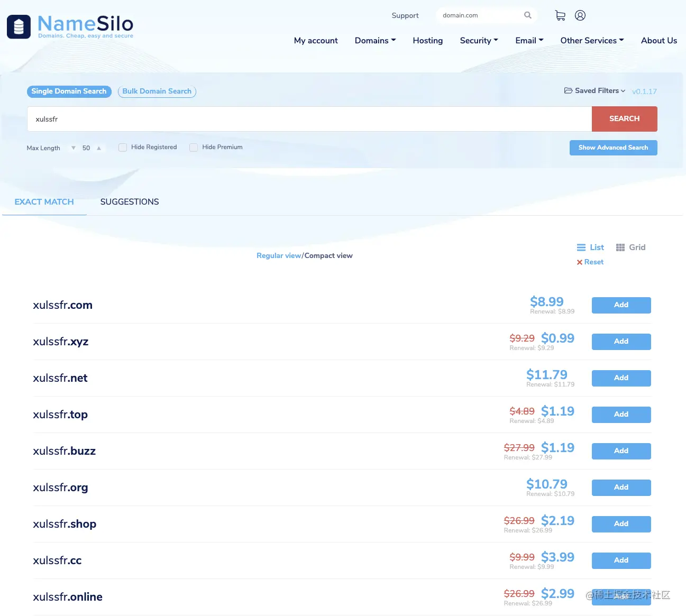Click the $0.99 xyz sale price
Viewport: 686px width, 616px height.
tap(557, 338)
